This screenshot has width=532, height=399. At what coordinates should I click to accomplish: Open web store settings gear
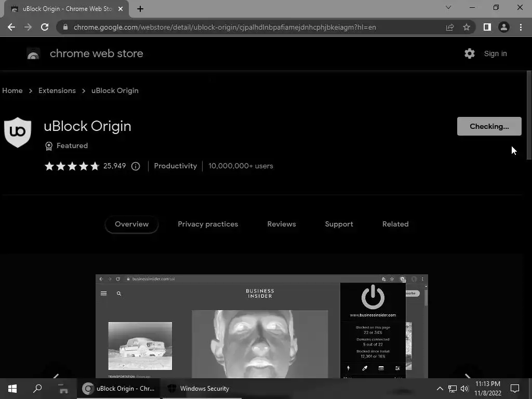[x=470, y=54]
